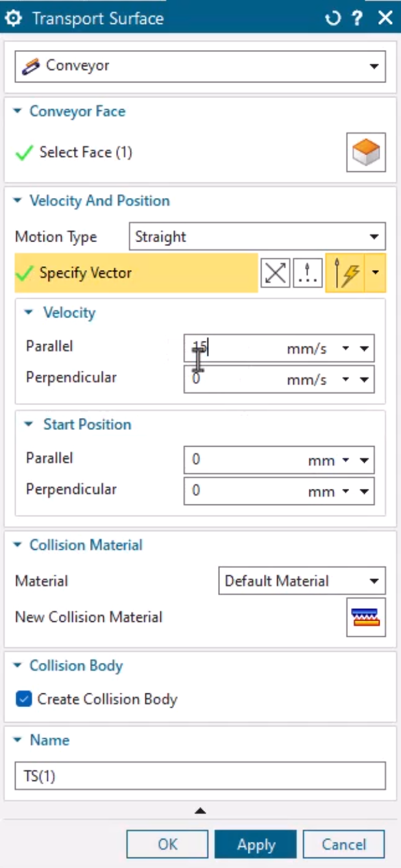
Task: Click the Name field containing TS(1)
Action: (200, 776)
